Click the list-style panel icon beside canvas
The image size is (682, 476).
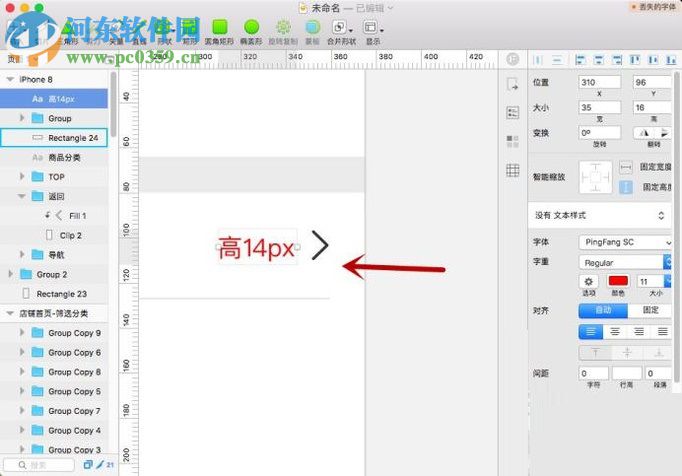[x=513, y=113]
